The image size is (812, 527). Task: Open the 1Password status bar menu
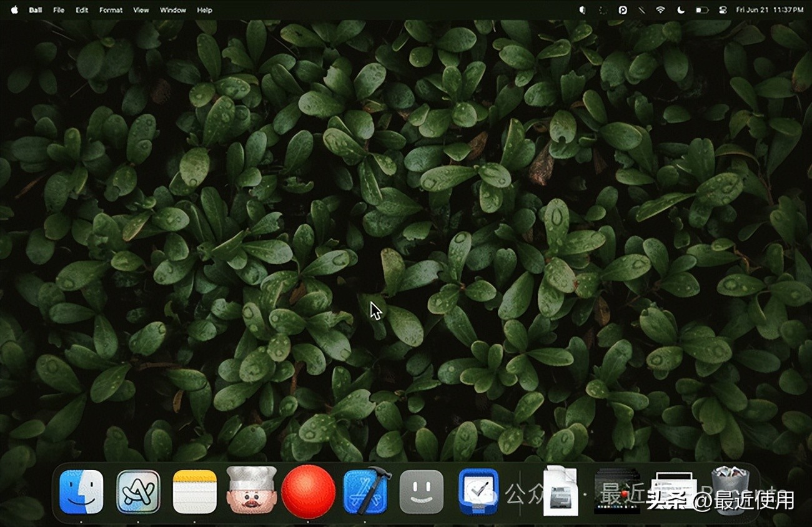click(x=621, y=10)
